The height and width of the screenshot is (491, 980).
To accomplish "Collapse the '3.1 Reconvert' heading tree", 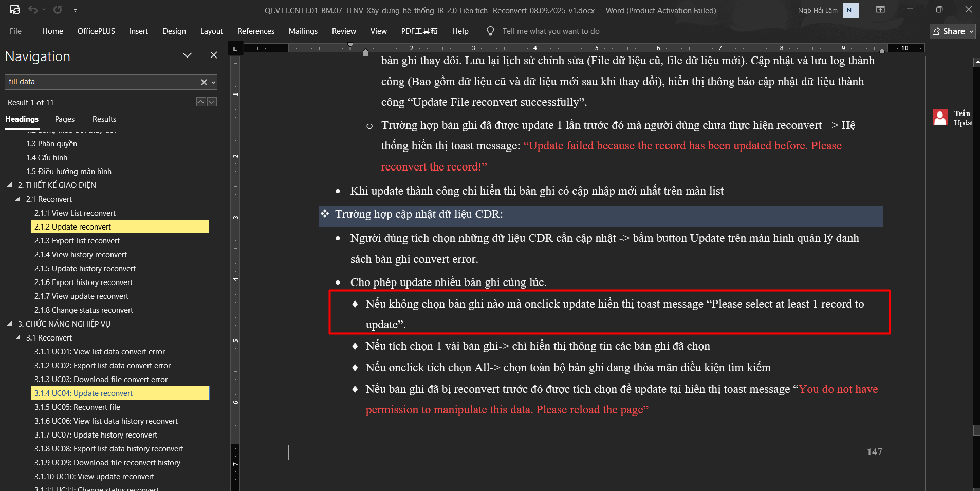I will 18,337.
